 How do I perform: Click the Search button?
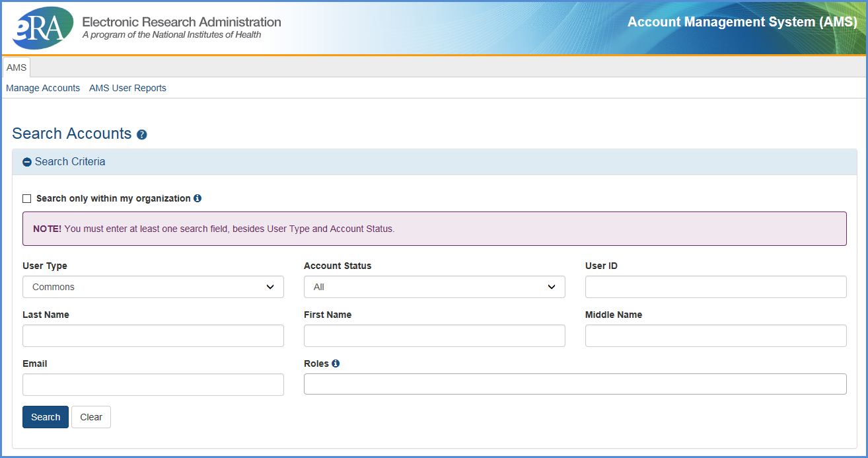click(46, 417)
